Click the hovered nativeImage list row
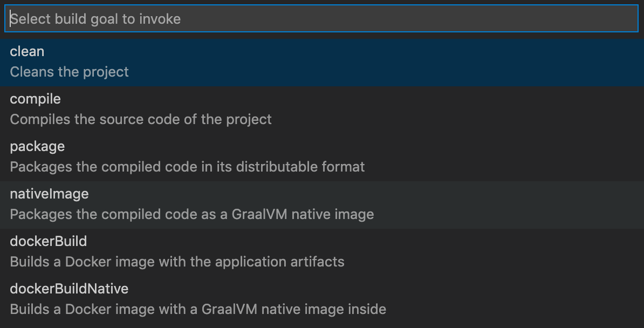Image resolution: width=644 pixels, height=328 pixels. click(x=322, y=205)
